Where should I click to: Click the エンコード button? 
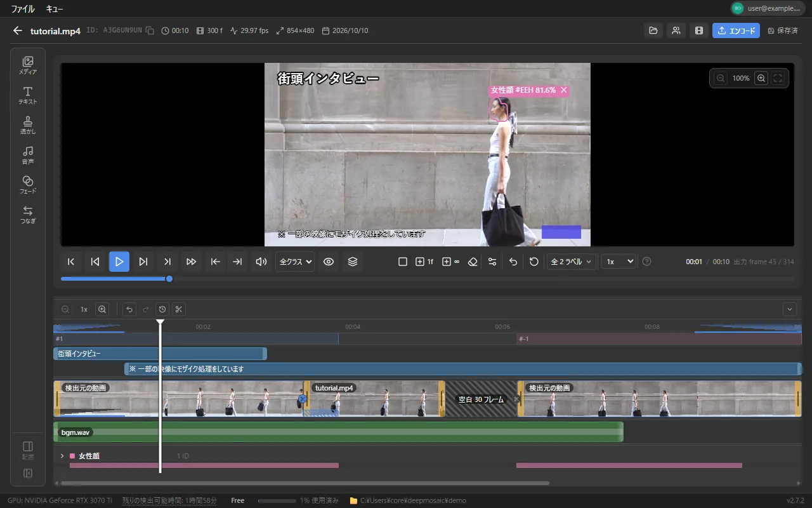736,30
